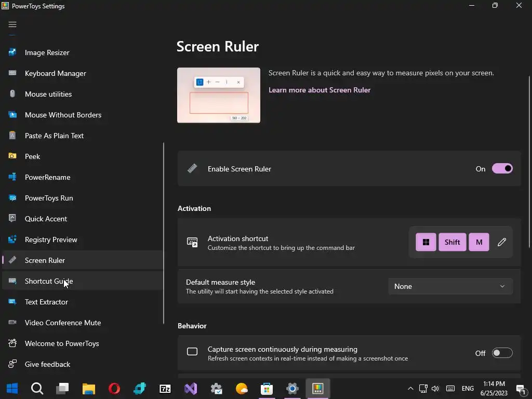
Task: Open 7-Zip from taskbar
Action: 165,388
